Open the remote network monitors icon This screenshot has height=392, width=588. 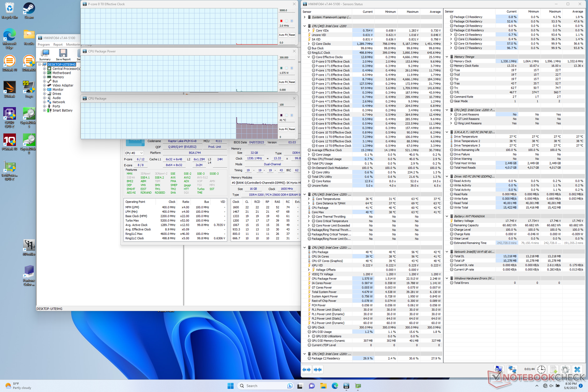(x=512, y=369)
